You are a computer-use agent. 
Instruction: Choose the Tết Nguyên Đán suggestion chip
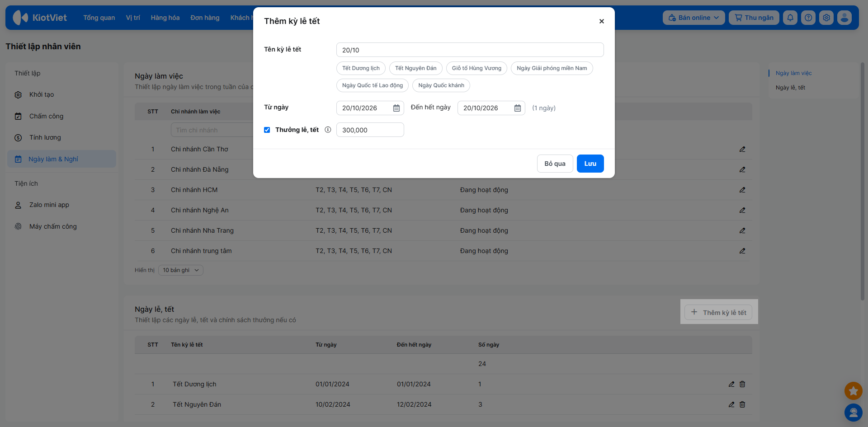pos(416,68)
